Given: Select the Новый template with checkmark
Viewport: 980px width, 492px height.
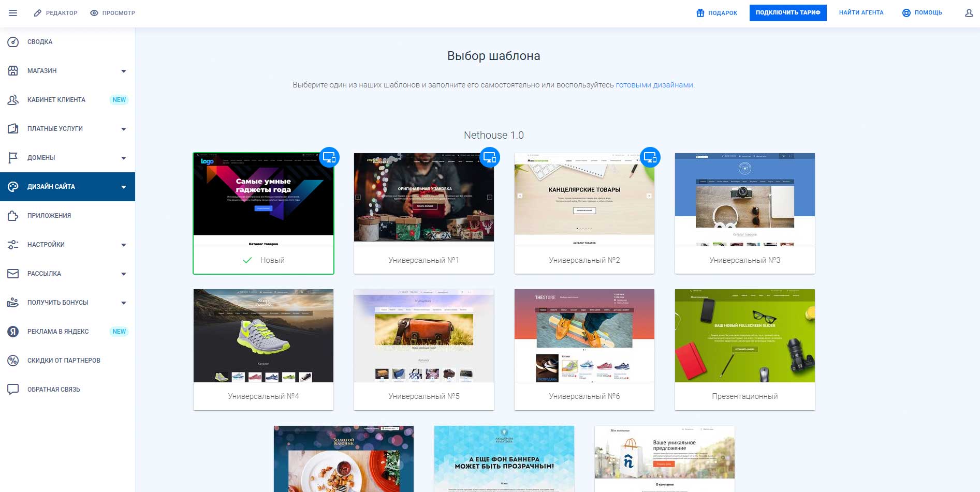Looking at the screenshot, I should click(264, 213).
